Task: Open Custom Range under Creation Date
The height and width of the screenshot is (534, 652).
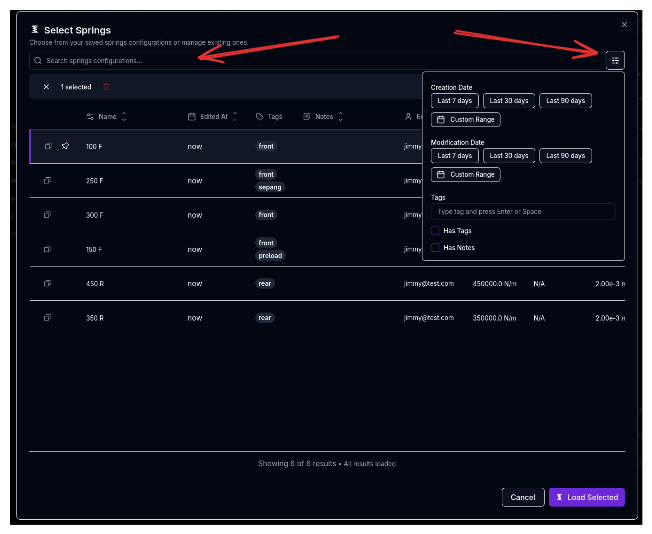Action: point(466,120)
